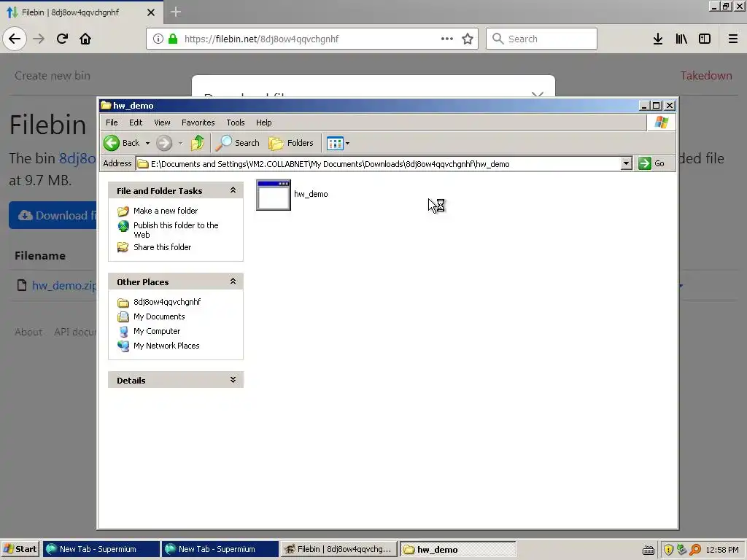Screen dimensions: 747x560
Task: Click the security shield tray icon
Action: coord(668,550)
